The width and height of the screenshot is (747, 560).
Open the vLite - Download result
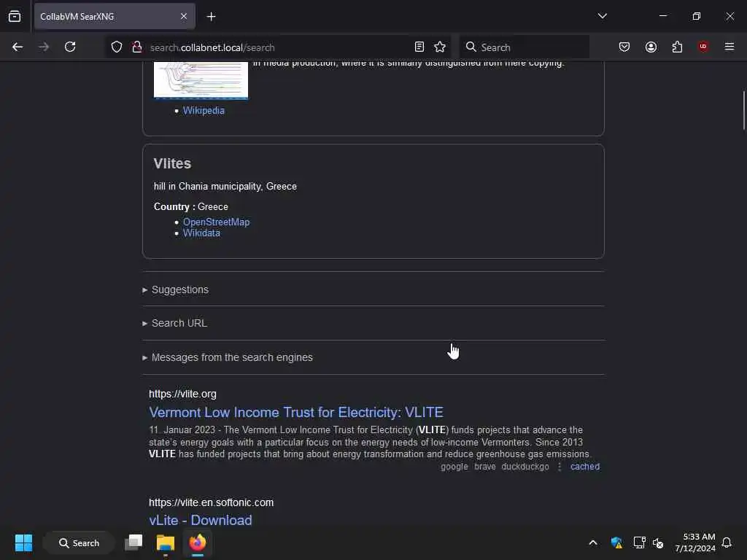point(201,520)
